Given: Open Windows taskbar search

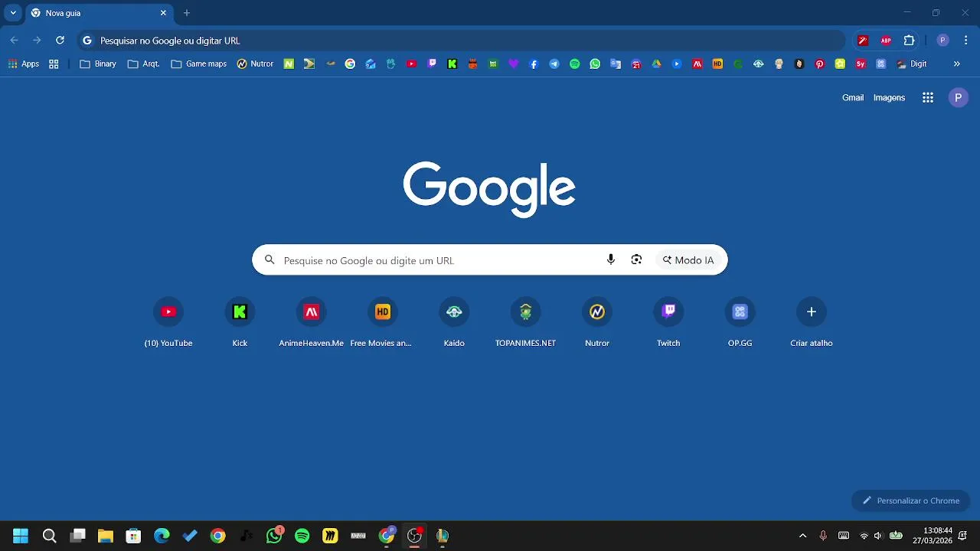Looking at the screenshot, I should [x=49, y=536].
